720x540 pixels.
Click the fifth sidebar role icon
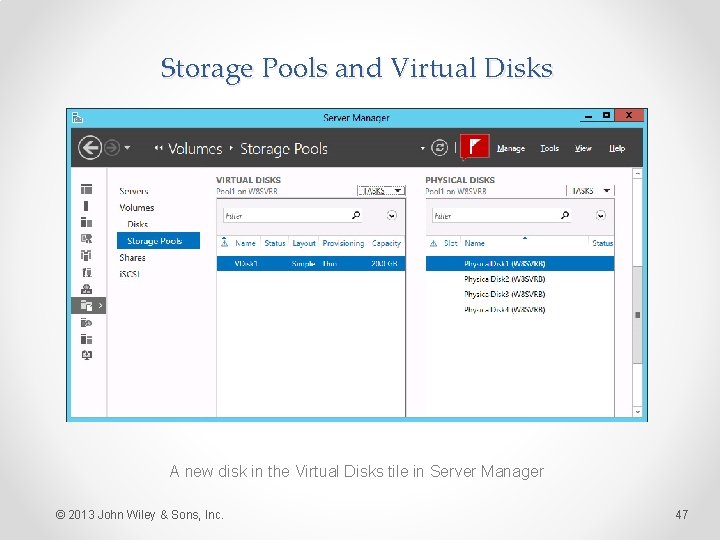pos(86,255)
